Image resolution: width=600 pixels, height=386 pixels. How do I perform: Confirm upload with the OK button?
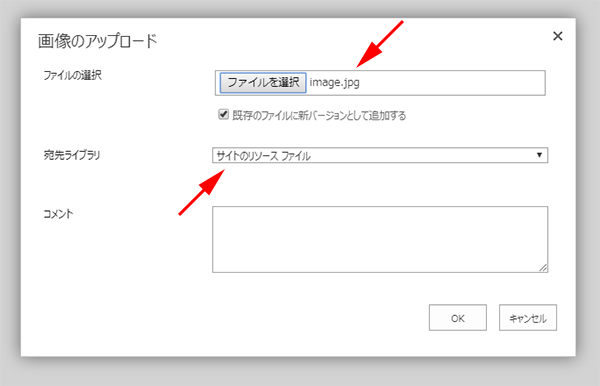coord(458,318)
